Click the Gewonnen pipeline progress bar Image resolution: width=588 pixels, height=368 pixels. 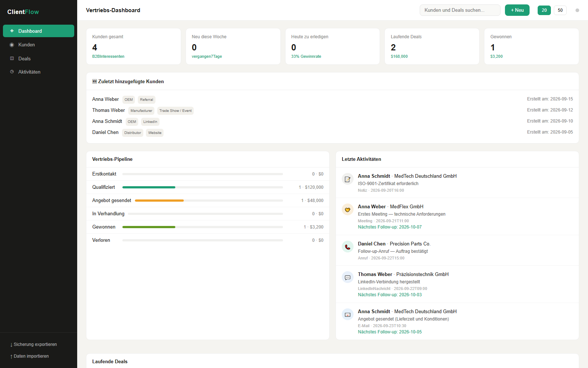(202, 227)
